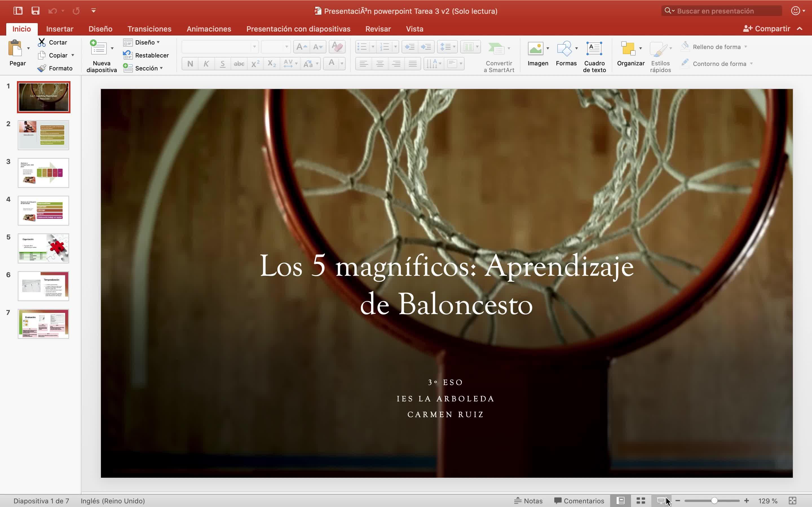Toggle the Notas pane

528,501
